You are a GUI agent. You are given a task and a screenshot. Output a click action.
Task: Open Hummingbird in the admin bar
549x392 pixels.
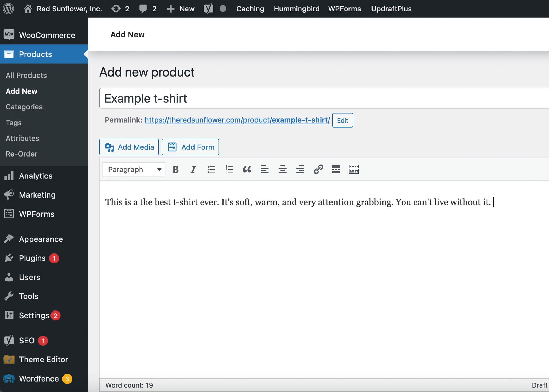296,9
